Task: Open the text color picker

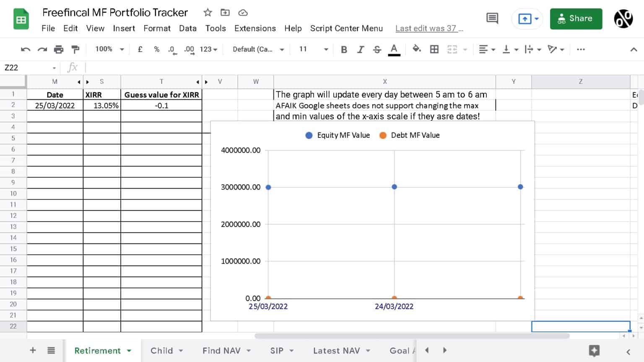Action: coord(393,49)
